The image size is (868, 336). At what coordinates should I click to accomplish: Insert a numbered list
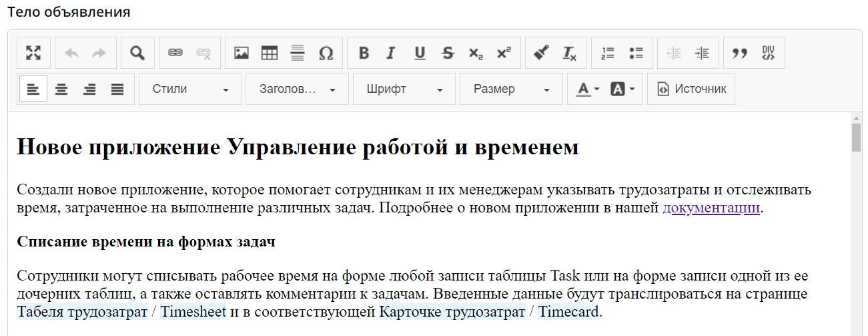pos(608,53)
